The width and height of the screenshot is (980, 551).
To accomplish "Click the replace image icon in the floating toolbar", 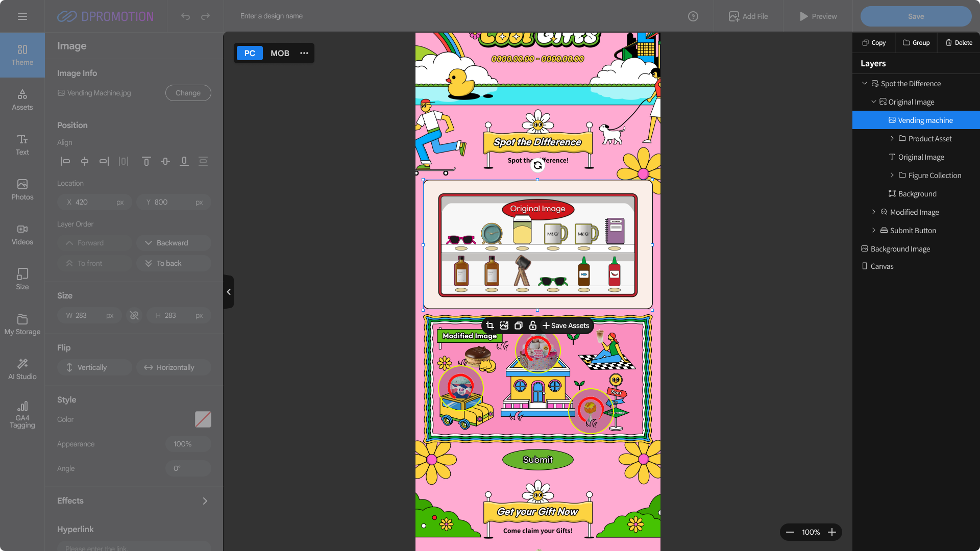I will click(x=504, y=325).
